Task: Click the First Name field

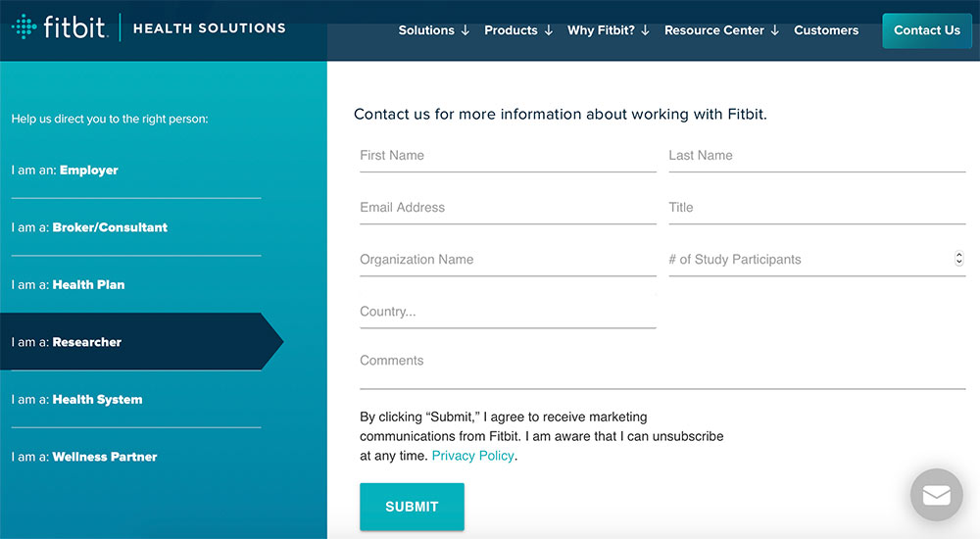Action: [508, 156]
